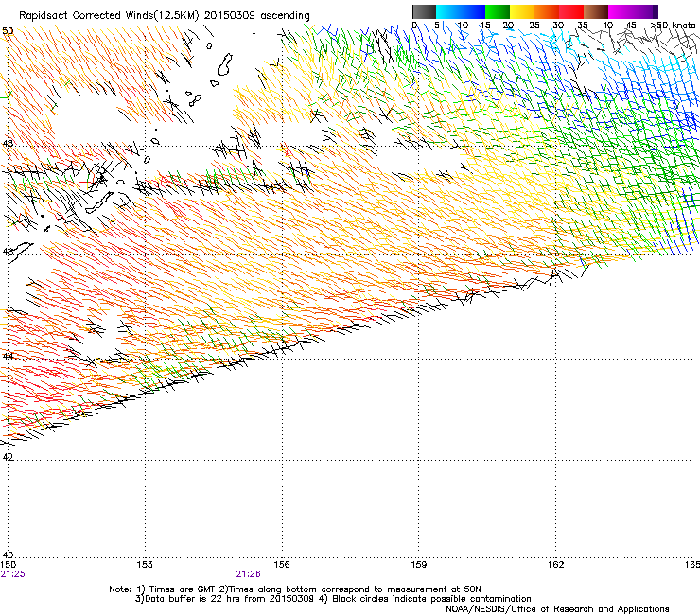Click the 'Rapidscat Corrected Winds(12.5KM)' title text
The height and width of the screenshot is (615, 700).
click(x=109, y=15)
